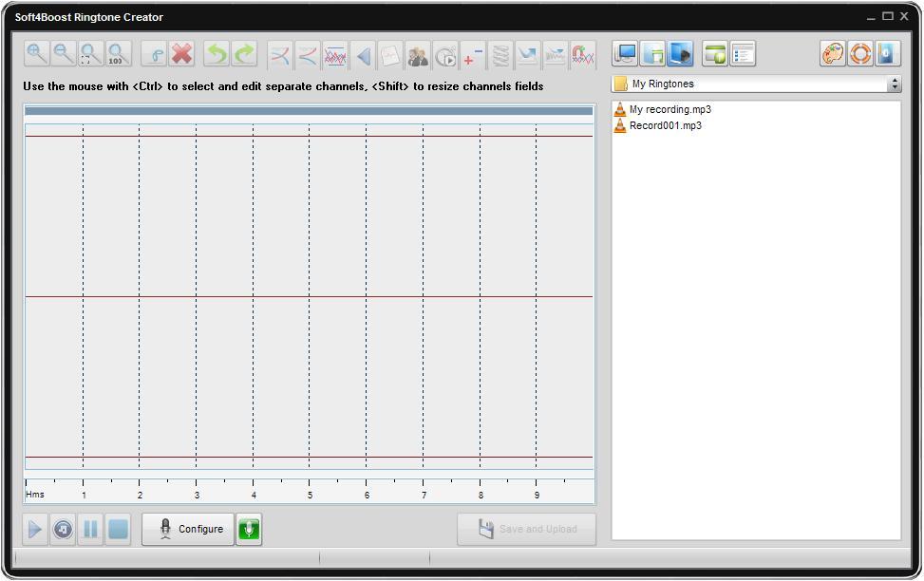
Task: Redo the last undone action
Action: [244, 54]
